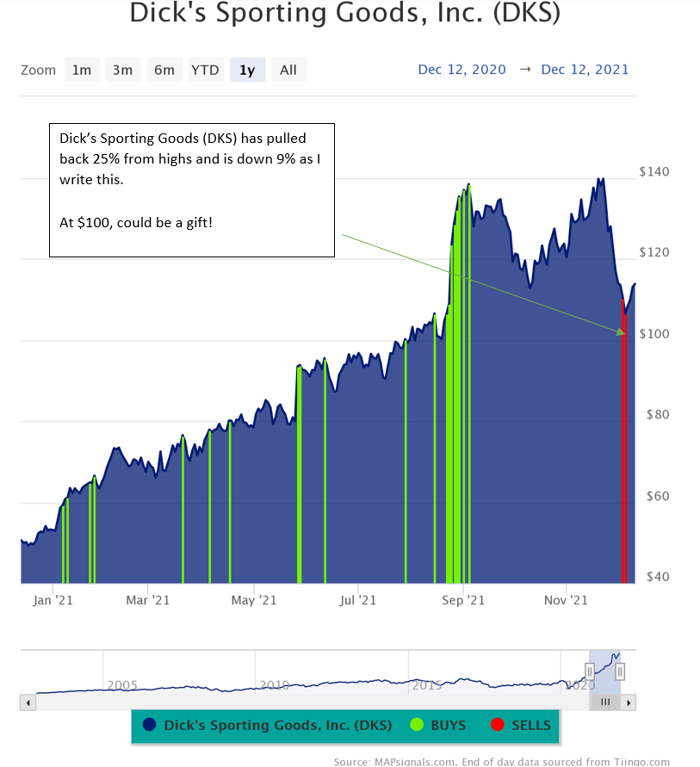The image size is (700, 767).
Task: Click left handle of navigator range
Action: [x=590, y=671]
